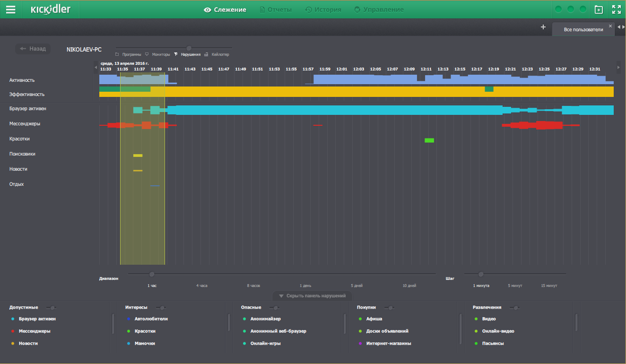Click the add-folder icon in header
The height and width of the screenshot is (364, 626).
click(x=599, y=9)
